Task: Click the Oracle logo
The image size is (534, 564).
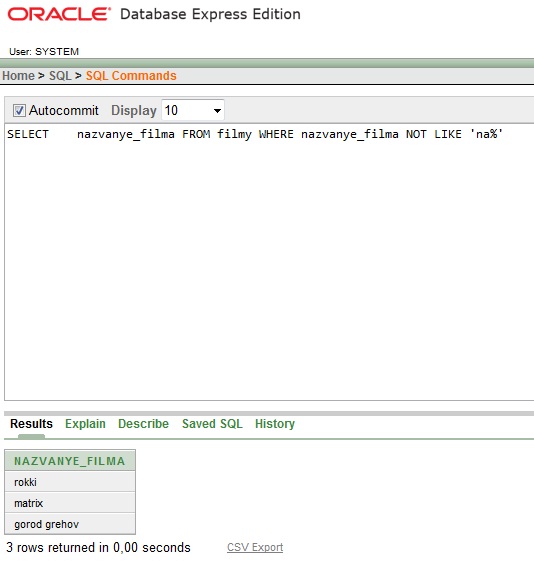Action: point(59,14)
